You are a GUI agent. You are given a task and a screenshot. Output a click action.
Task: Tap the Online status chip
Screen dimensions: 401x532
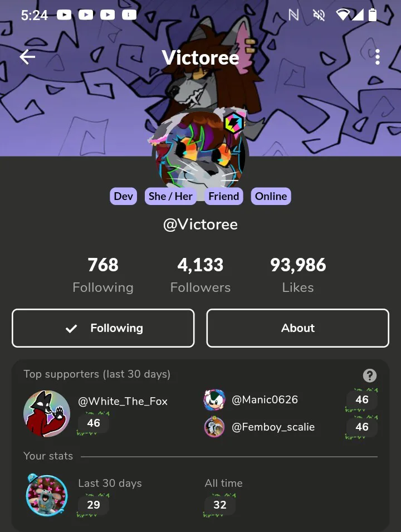tap(271, 196)
